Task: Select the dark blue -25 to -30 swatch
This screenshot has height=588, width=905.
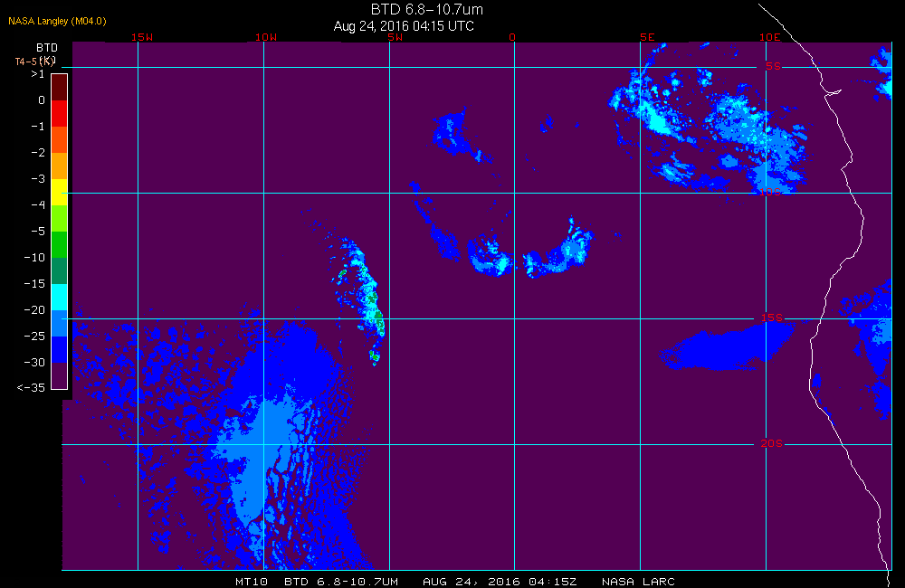Action: coord(60,350)
